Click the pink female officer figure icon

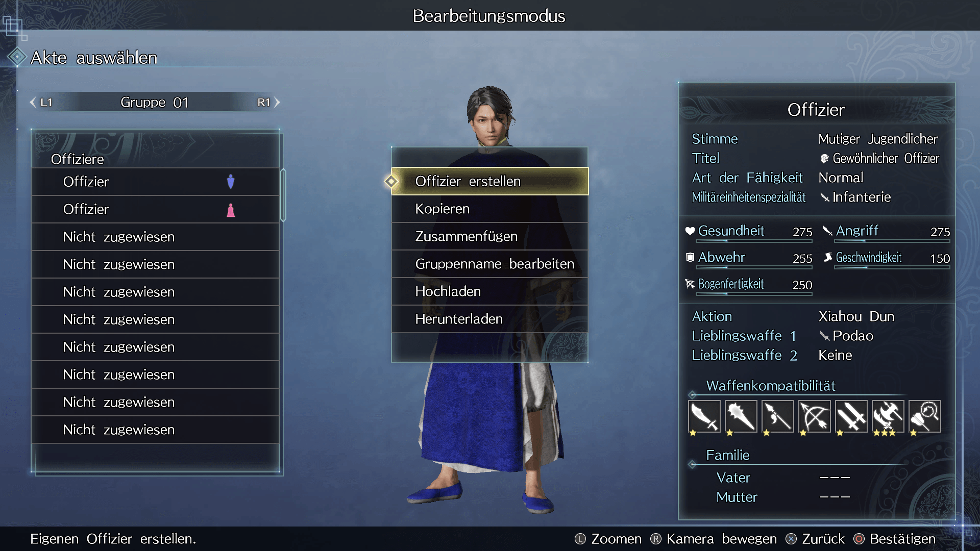pos(231,210)
